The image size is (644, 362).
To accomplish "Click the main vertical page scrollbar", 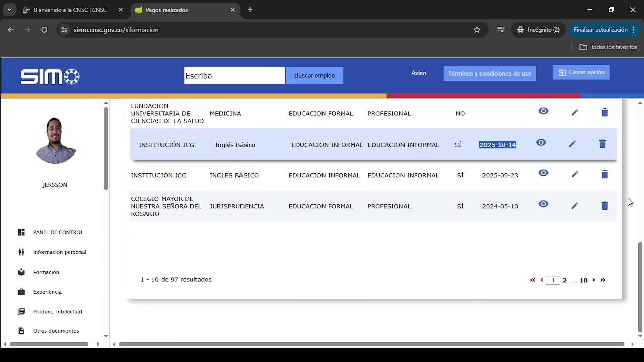I will pyautogui.click(x=640, y=287).
